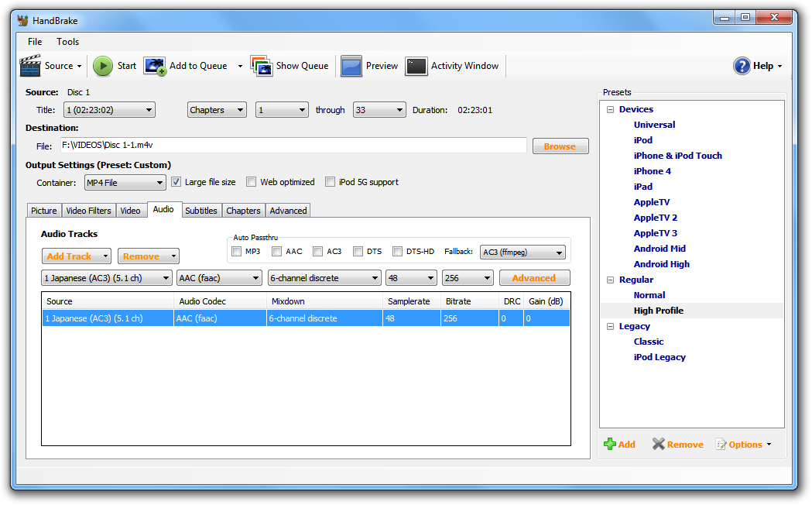Select the Android Mid preset
The image size is (812, 505).
click(660, 249)
